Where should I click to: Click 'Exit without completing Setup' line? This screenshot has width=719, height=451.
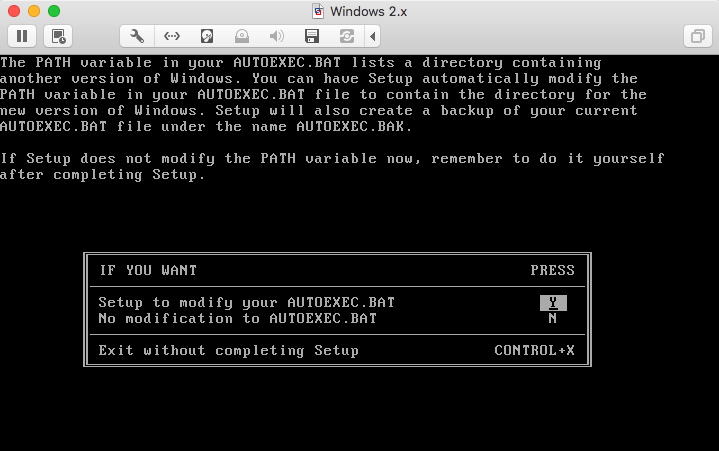(x=228, y=351)
